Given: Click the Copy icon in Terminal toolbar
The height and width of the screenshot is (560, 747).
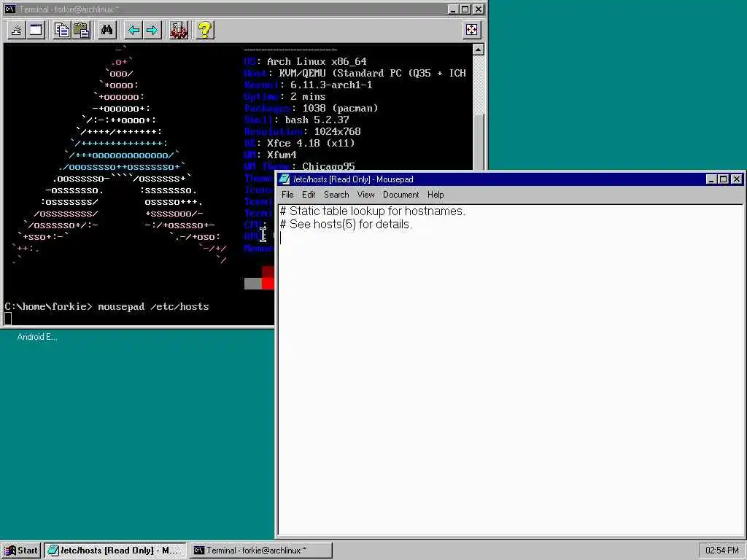Looking at the screenshot, I should coord(62,30).
